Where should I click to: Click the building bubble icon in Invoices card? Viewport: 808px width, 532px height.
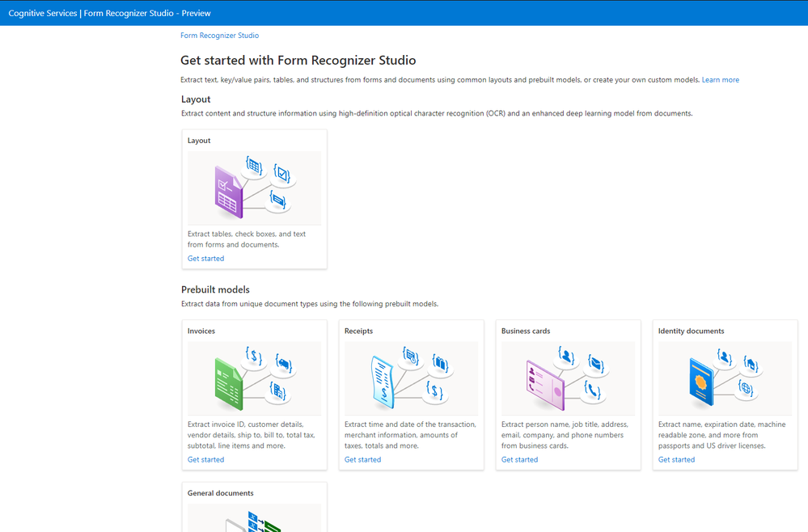[x=277, y=392]
